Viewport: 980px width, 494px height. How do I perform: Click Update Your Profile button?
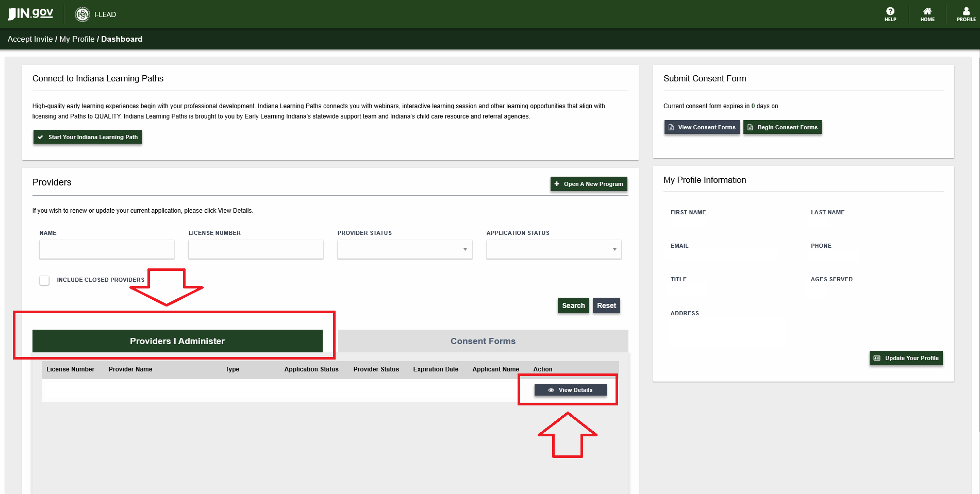906,358
